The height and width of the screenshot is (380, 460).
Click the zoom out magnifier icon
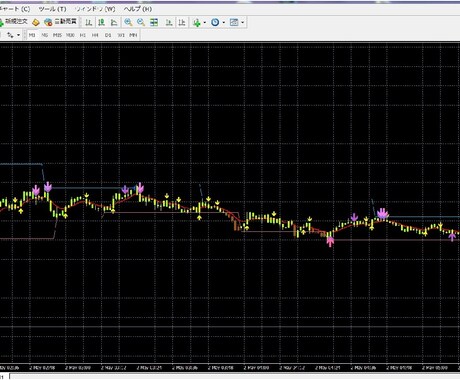[141, 22]
